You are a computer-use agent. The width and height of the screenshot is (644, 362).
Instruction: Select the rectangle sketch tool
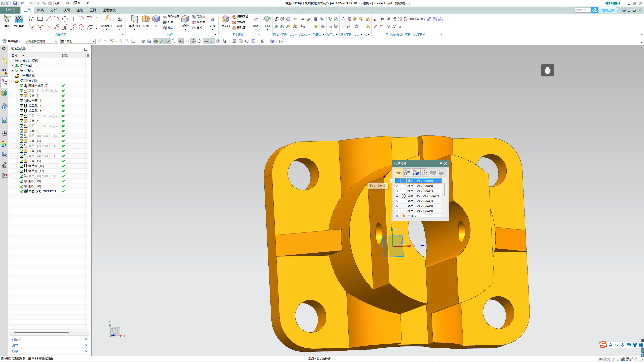tap(40, 19)
